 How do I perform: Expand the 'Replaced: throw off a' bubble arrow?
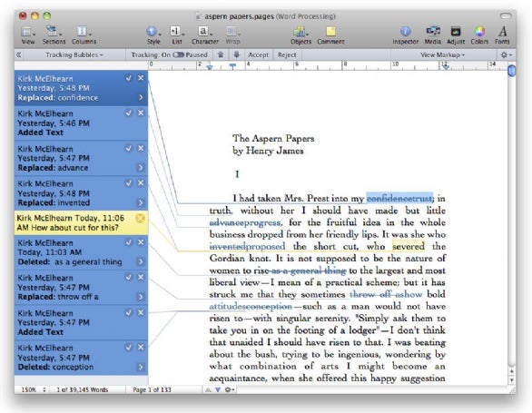[141, 297]
